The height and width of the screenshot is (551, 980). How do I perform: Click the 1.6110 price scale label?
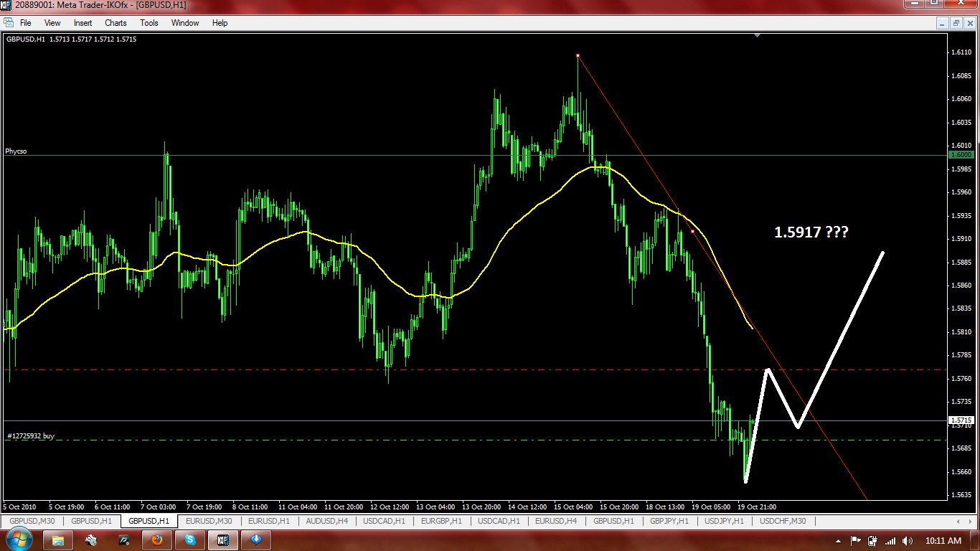[x=961, y=52]
